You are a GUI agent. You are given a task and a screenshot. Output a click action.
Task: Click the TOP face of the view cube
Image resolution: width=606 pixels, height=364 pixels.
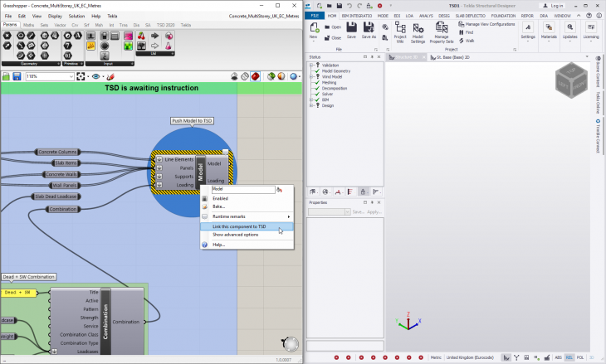[571, 71]
